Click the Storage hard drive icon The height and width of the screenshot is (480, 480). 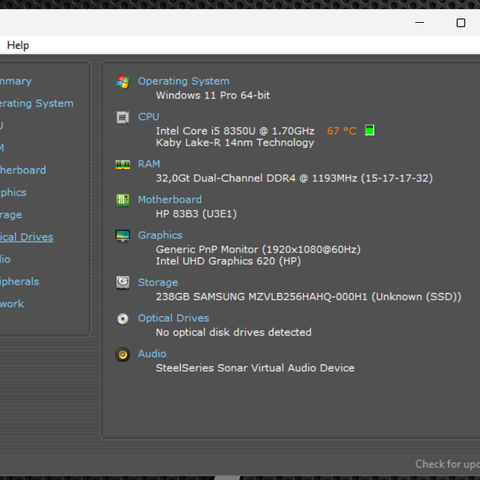[123, 283]
